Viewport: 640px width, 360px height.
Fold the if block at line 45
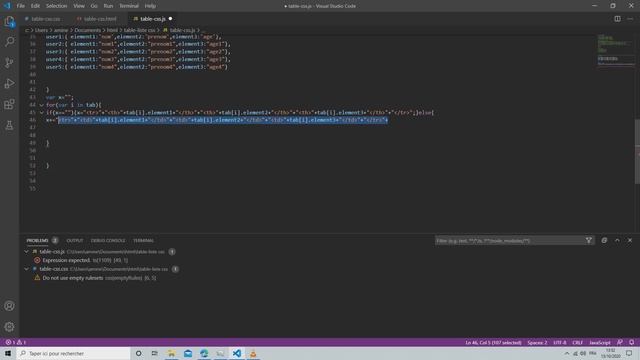41,113
